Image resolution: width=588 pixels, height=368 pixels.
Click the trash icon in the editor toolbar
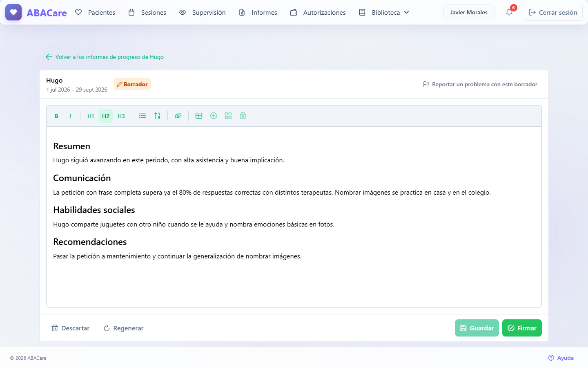(243, 116)
